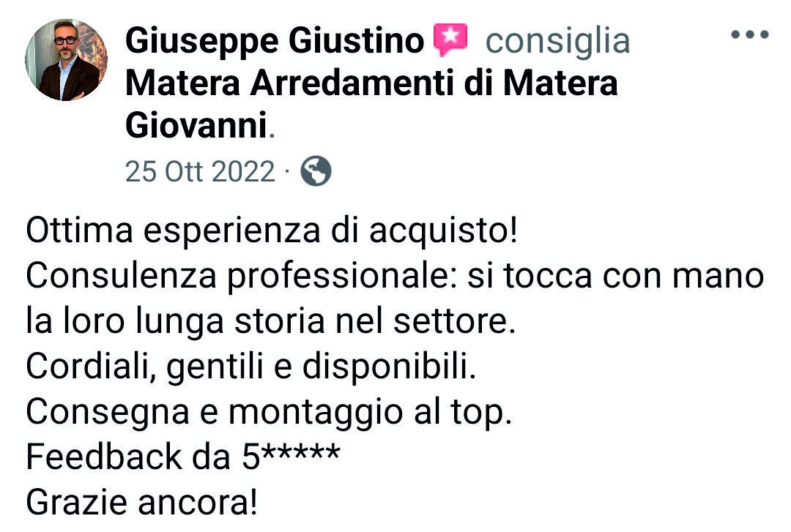Click the globe public audience icon
The width and height of the screenshot is (791, 532).
(316, 171)
